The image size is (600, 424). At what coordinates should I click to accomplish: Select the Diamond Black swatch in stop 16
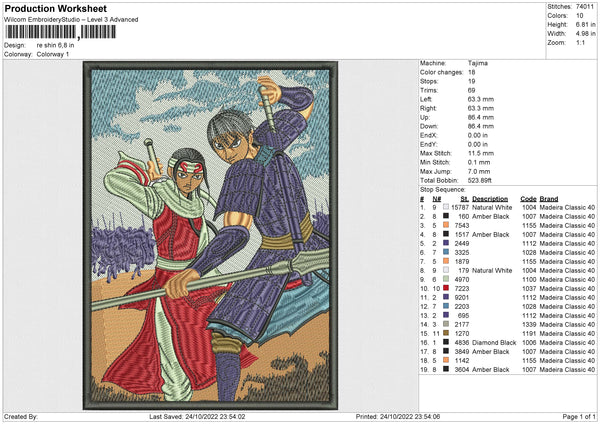(446, 342)
